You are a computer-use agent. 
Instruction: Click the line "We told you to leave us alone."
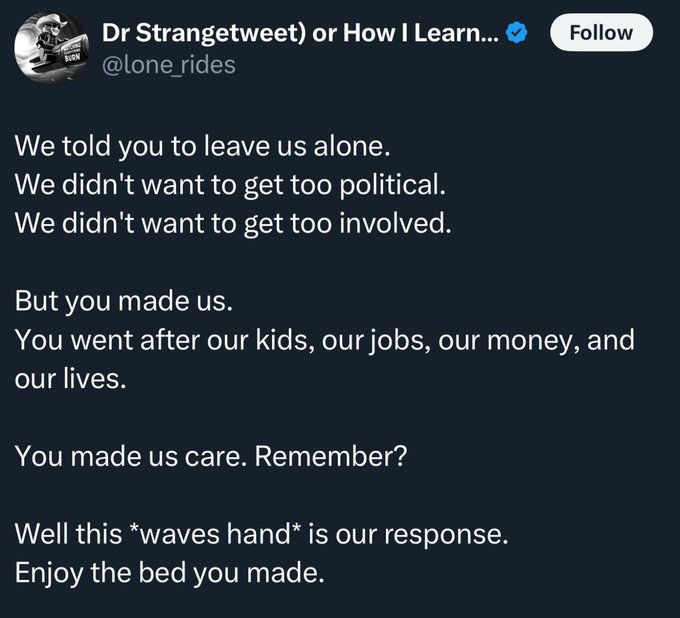(200, 145)
